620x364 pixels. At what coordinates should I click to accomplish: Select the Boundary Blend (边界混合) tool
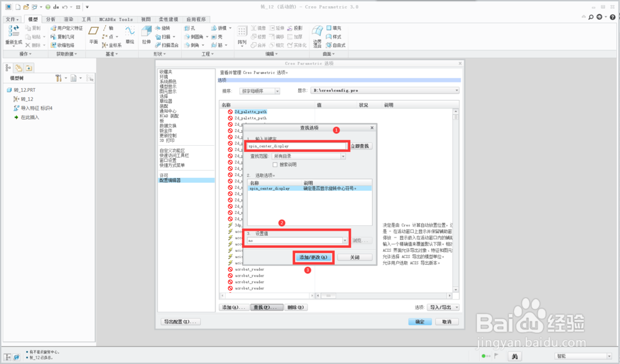pos(317,35)
